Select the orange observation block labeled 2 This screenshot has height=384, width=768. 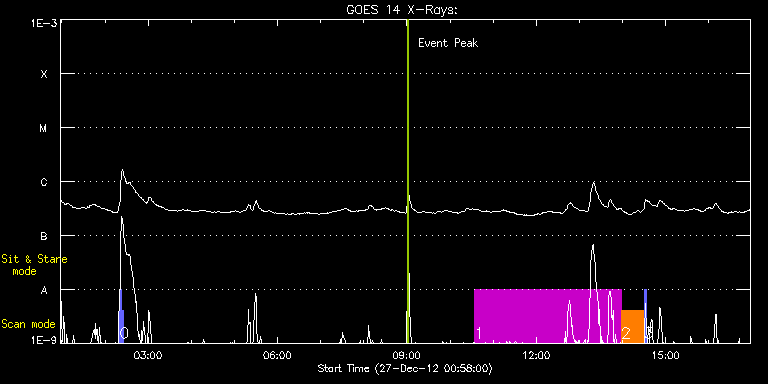tap(632, 326)
